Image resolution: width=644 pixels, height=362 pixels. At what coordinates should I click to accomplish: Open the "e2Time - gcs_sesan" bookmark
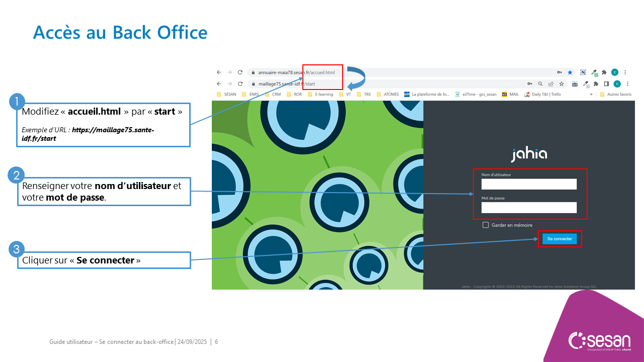[475, 94]
